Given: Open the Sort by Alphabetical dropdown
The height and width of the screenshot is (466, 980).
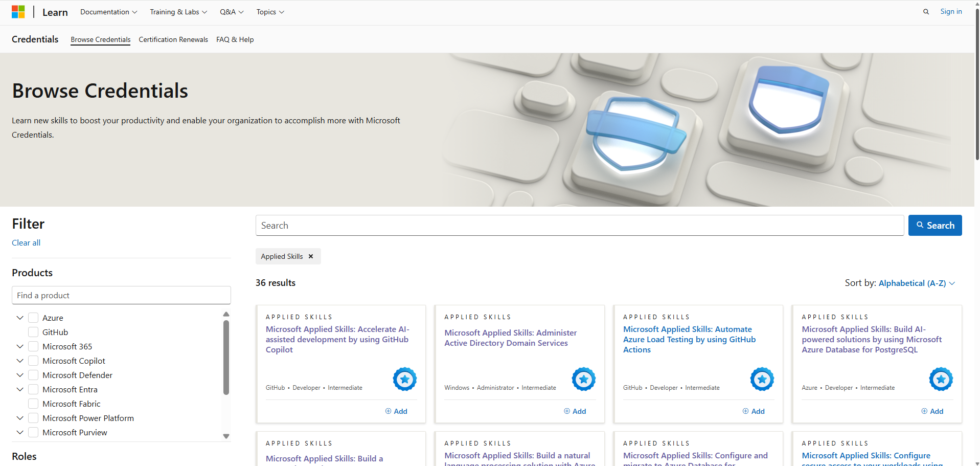Looking at the screenshot, I should click(x=917, y=283).
